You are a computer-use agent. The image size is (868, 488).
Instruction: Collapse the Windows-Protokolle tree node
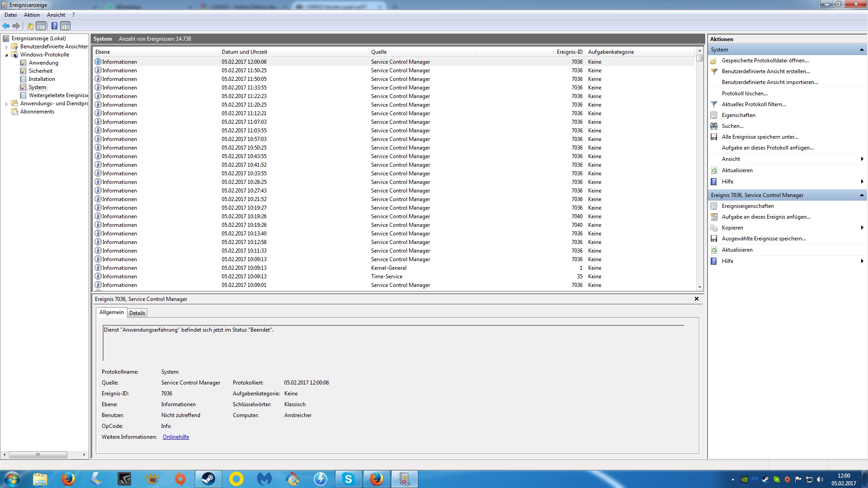(x=6, y=55)
